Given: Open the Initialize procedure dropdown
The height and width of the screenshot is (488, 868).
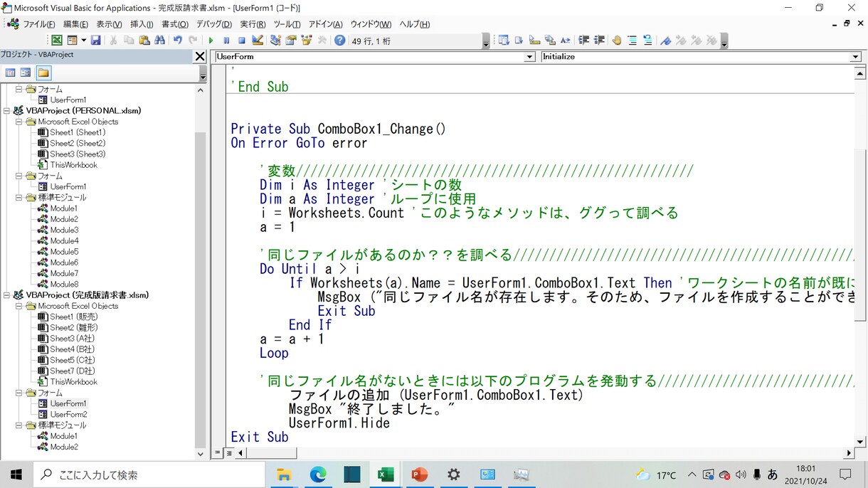Looking at the screenshot, I should [855, 57].
